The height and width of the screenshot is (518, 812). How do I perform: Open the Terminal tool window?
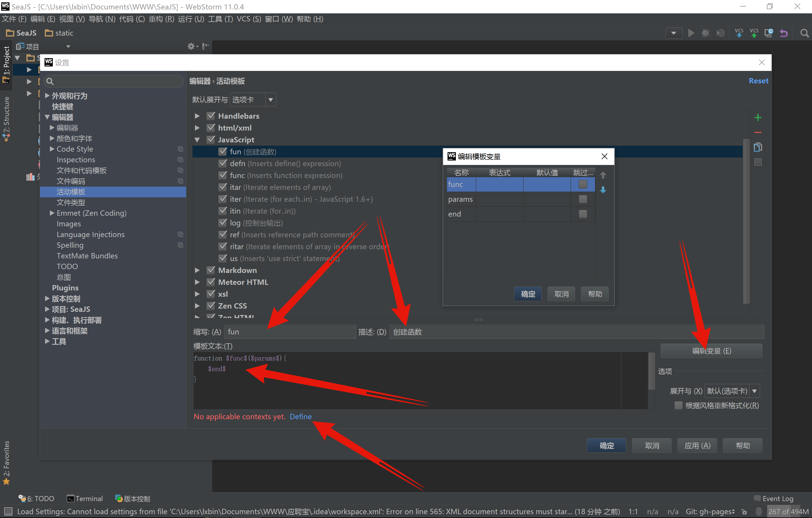tap(85, 498)
